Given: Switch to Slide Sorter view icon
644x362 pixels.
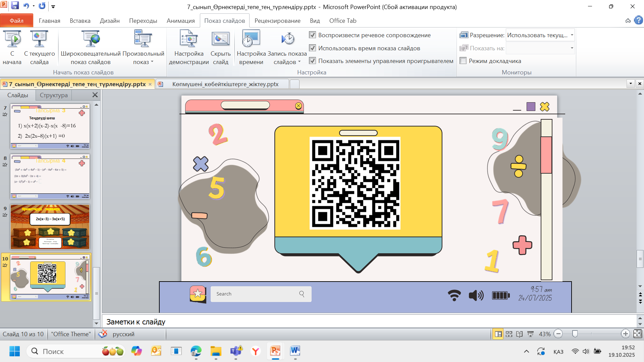Looking at the screenshot, I should [x=509, y=334].
